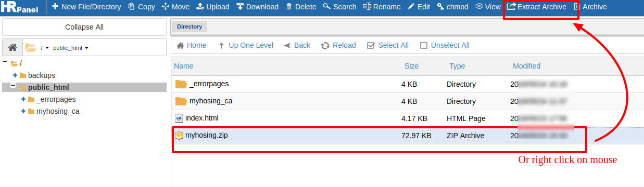Sort by Name column header
644x187 pixels.
184,66
